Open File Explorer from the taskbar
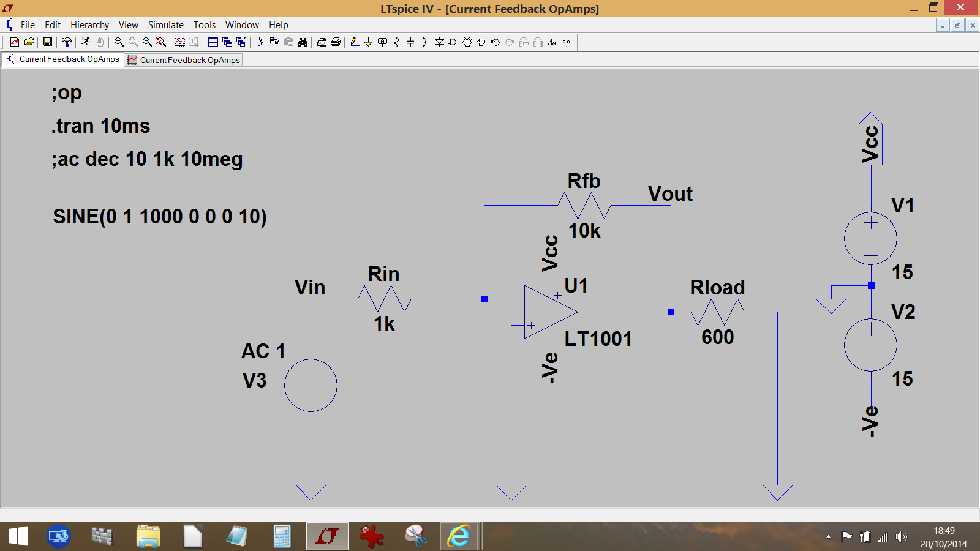This screenshot has height=551, width=980. pyautogui.click(x=148, y=537)
